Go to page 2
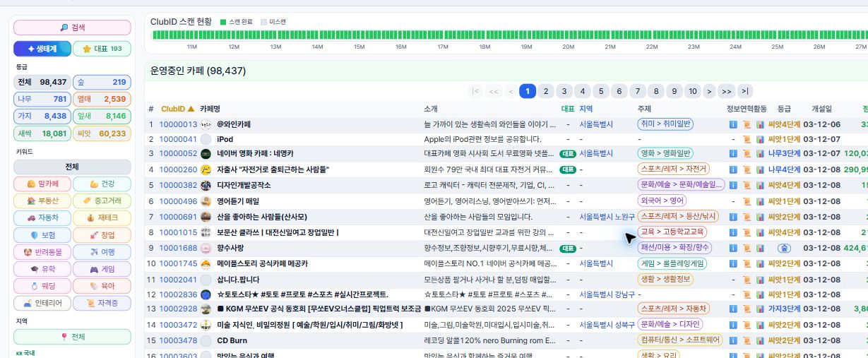This screenshot has width=868, height=358. [x=545, y=91]
